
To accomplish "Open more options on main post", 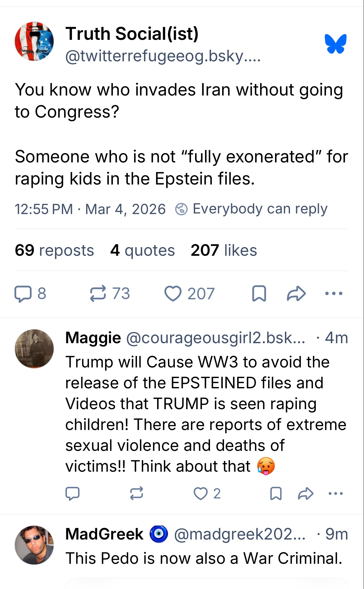I will coord(334,294).
